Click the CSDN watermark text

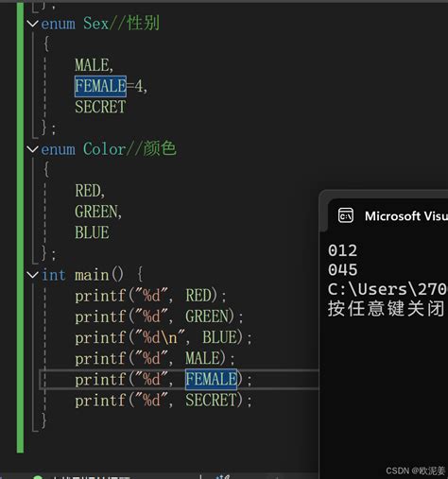[415, 470]
